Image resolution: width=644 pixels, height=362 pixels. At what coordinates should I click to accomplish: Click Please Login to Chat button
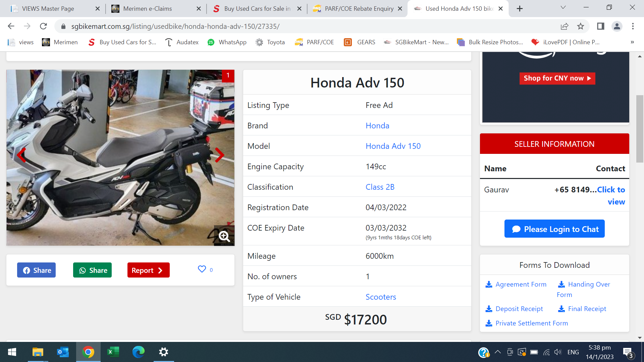point(554,229)
